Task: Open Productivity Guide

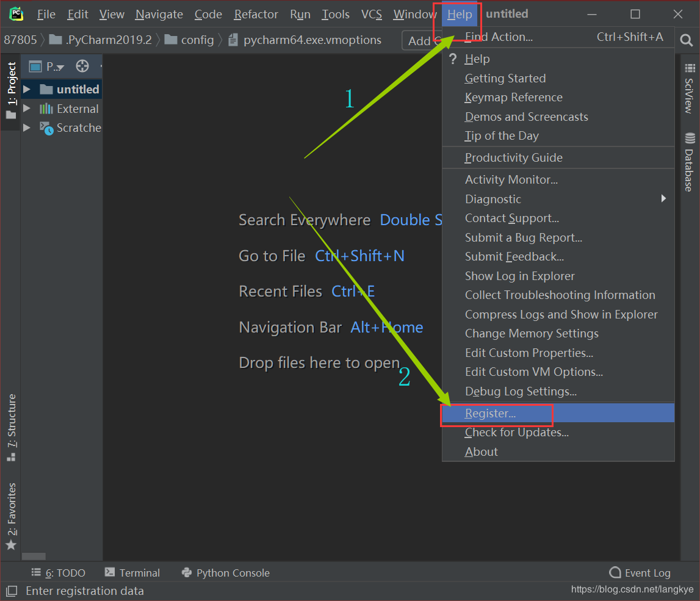Action: [x=558, y=157]
